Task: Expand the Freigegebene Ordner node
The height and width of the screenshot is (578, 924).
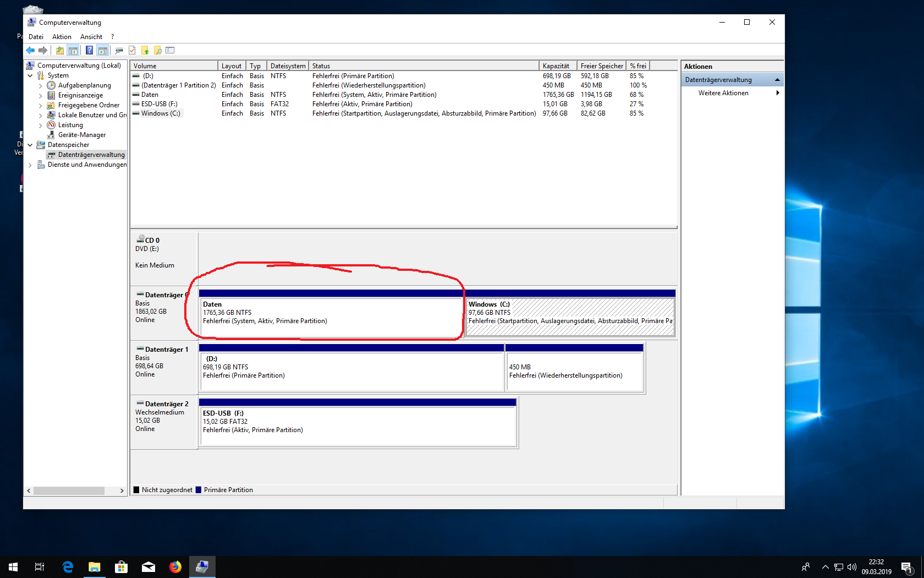Action: pos(40,105)
